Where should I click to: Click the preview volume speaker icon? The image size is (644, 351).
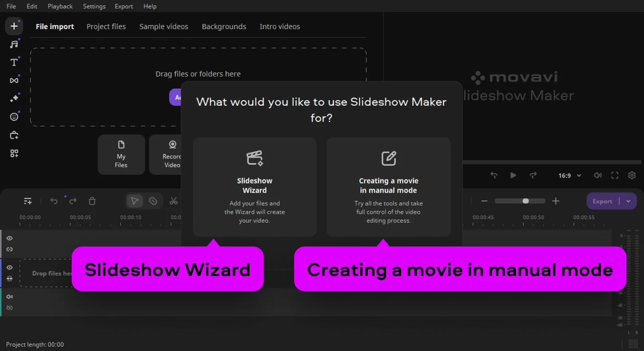[598, 175]
